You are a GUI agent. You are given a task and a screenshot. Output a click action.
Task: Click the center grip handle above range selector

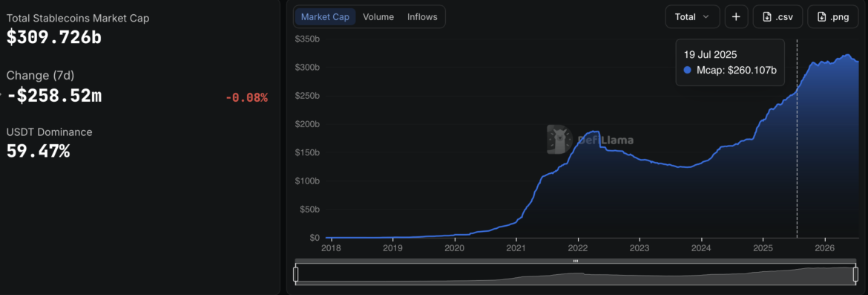(x=576, y=261)
